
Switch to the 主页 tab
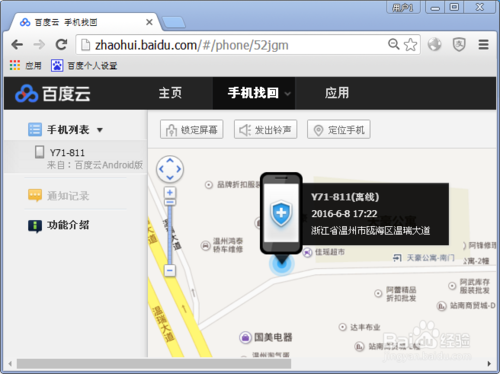[170, 93]
